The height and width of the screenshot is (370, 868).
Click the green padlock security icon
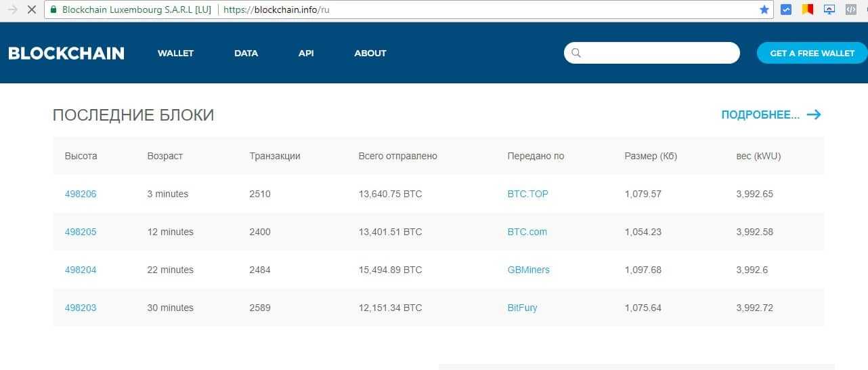coord(53,10)
